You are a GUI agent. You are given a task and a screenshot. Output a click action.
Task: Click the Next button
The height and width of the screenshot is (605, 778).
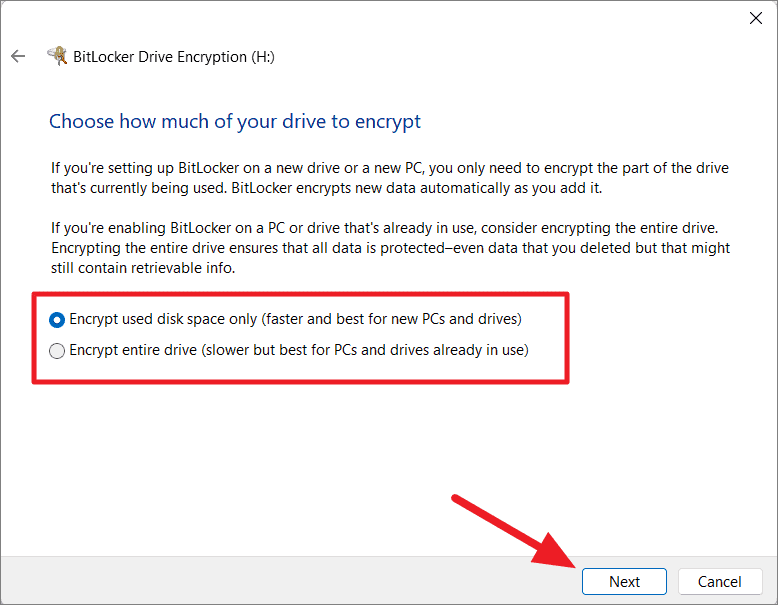point(624,581)
